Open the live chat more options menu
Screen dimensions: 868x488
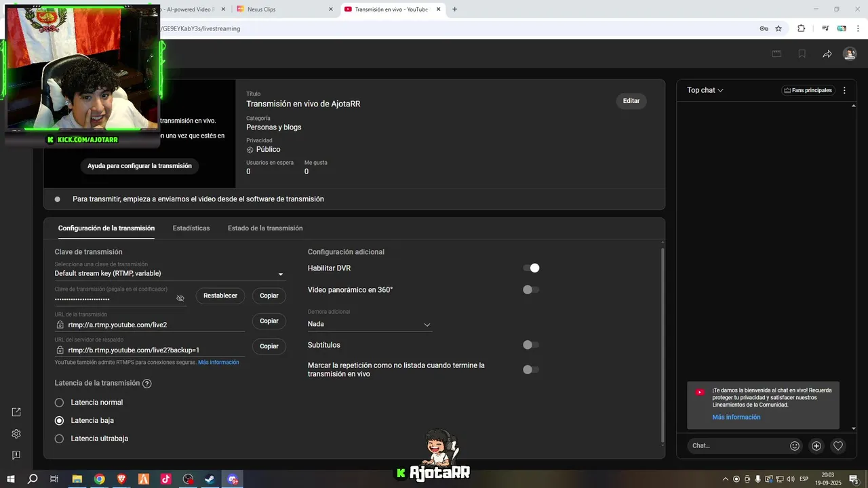(844, 90)
